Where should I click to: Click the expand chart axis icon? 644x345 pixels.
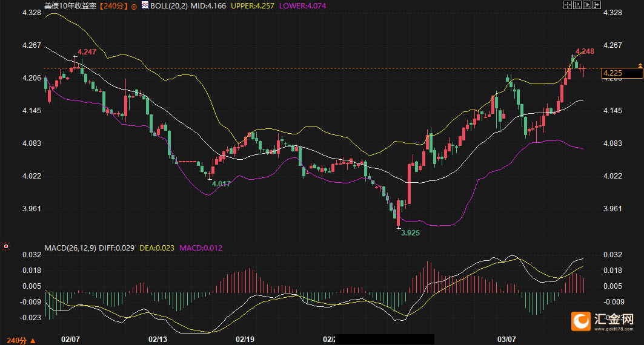pos(587,5)
